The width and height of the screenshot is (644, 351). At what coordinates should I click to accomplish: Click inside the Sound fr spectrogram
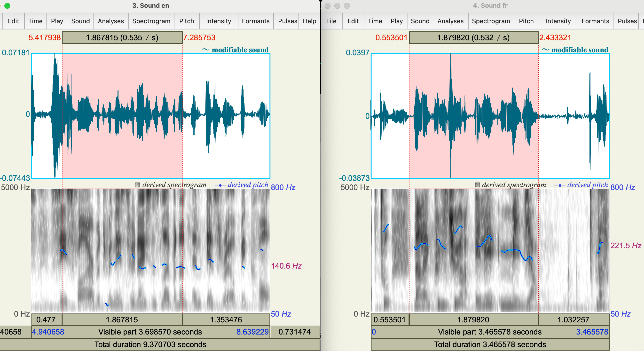point(490,250)
